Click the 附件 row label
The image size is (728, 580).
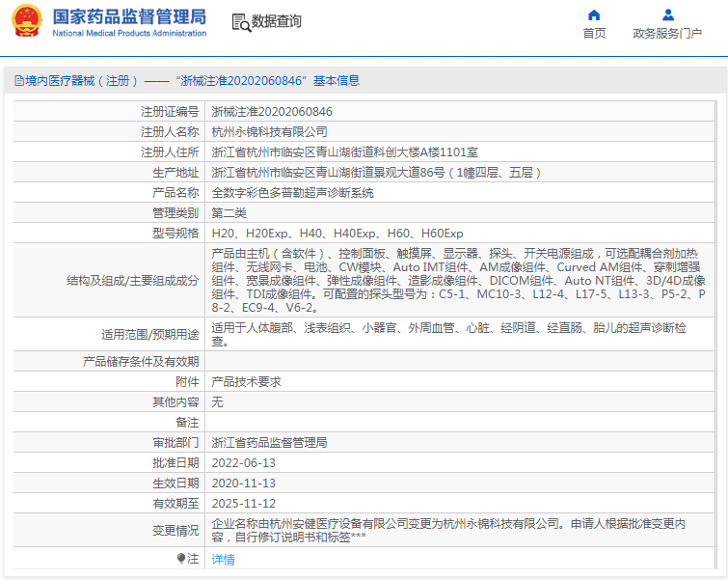click(x=187, y=382)
